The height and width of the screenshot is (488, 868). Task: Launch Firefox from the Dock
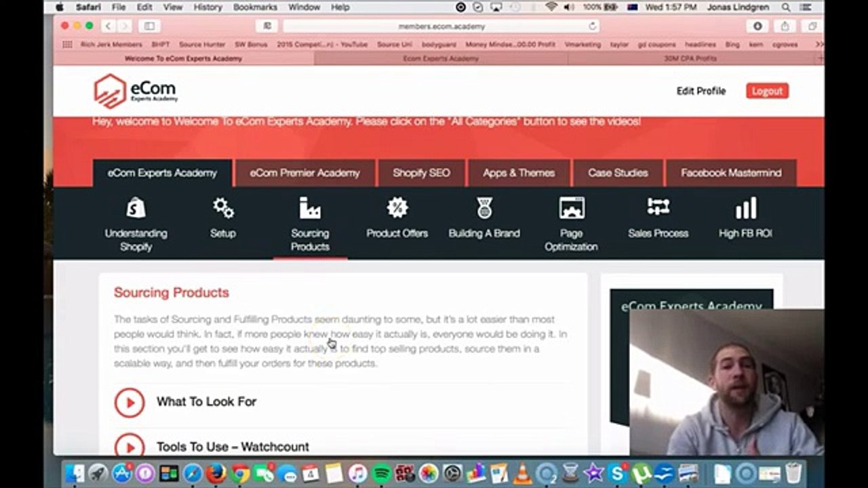216,473
